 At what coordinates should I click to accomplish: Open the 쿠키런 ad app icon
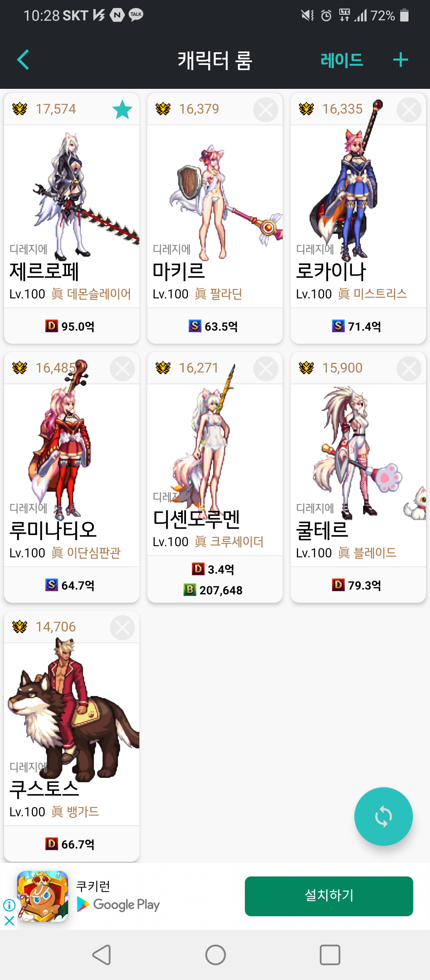click(x=43, y=896)
